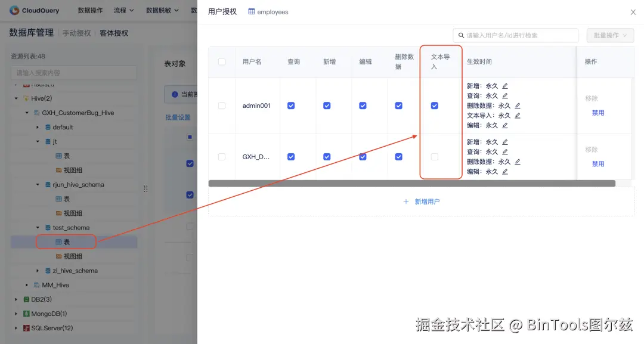Click table icon of 表 under test_schema
This screenshot has height=344, width=644.
click(x=58, y=242)
